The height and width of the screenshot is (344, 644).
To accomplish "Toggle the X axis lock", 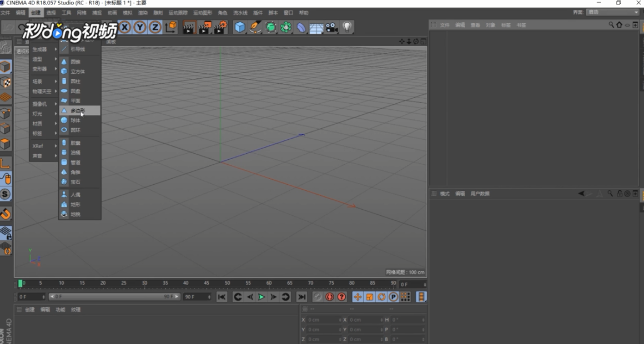I will pyautogui.click(x=125, y=28).
